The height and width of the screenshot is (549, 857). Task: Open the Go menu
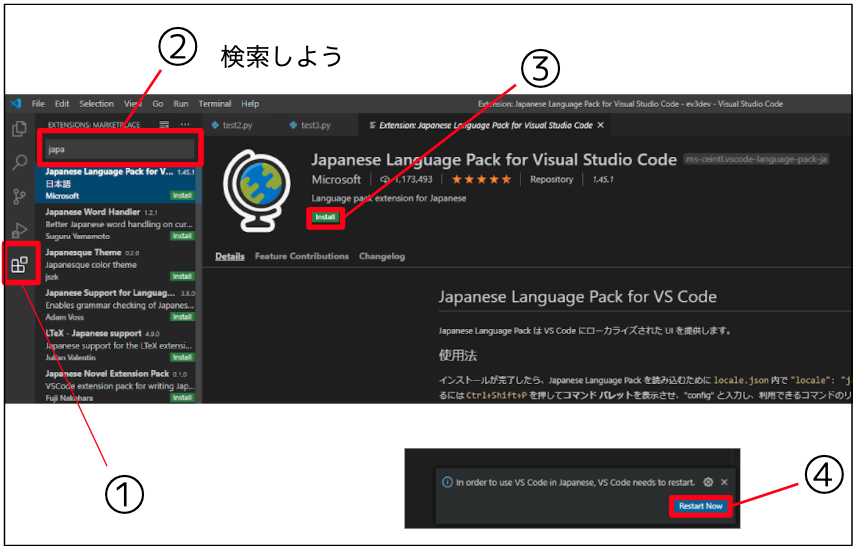[157, 104]
